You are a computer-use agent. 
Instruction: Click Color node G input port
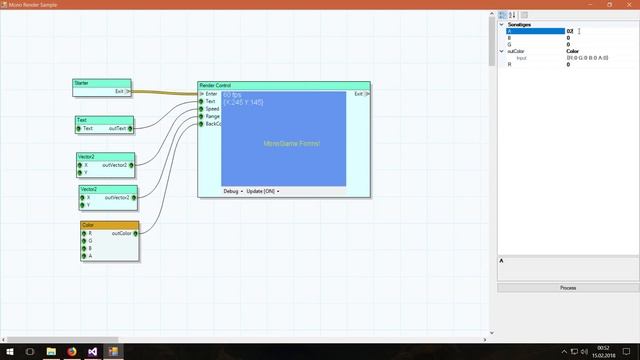pyautogui.click(x=84, y=241)
